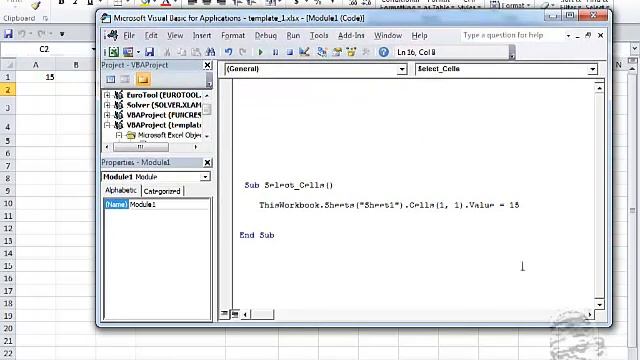Select the EuroTool (EUROTOOL) project in the tree
Screen dimensions: 640x360
pyautogui.click(x=164, y=95)
